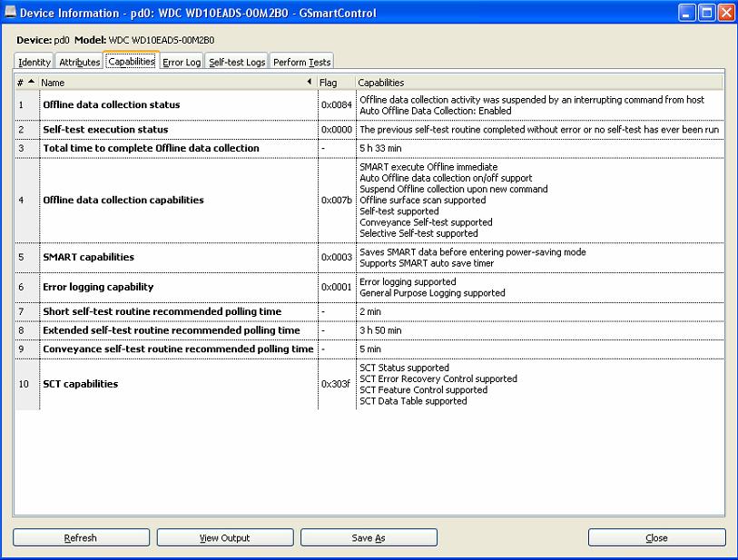Click 'Selective Self-test supported' text

click(418, 233)
